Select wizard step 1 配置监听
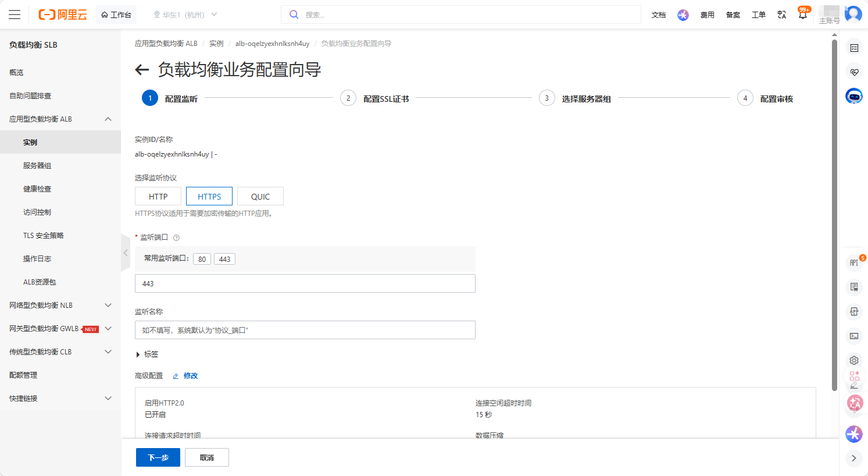This screenshot has height=476, width=868. coord(170,98)
